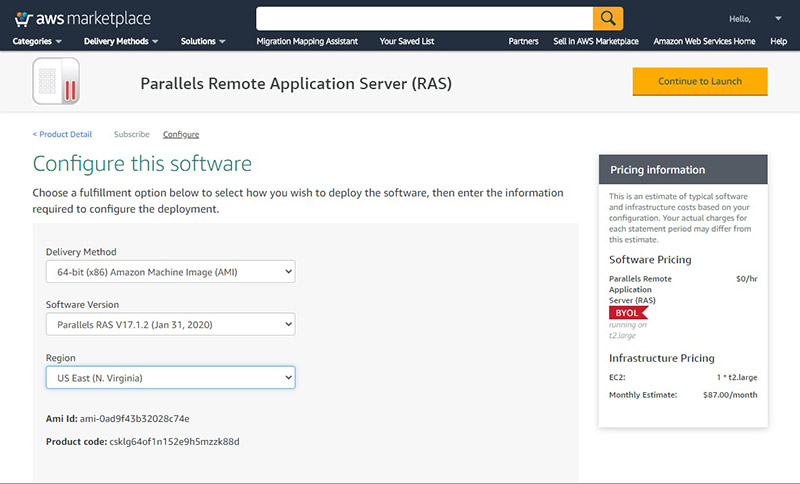The height and width of the screenshot is (484, 800).
Task: Open the Help link
Action: [x=779, y=41]
